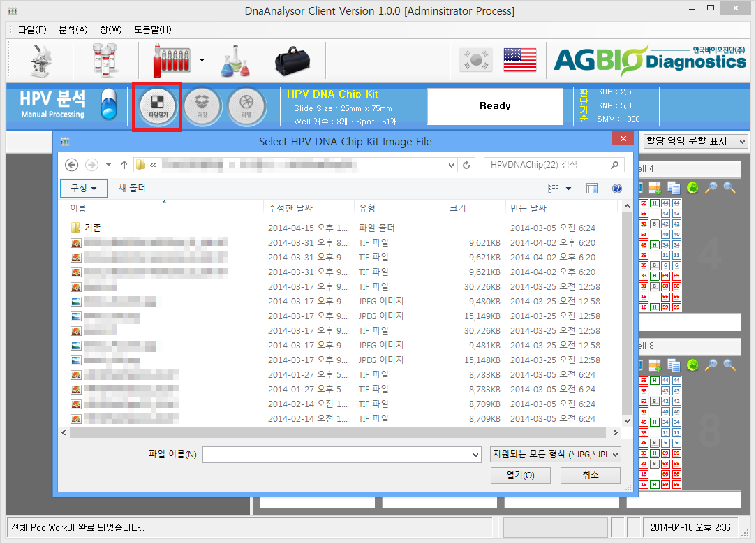Click the green globe icon in Well 4 panel

tap(692, 188)
